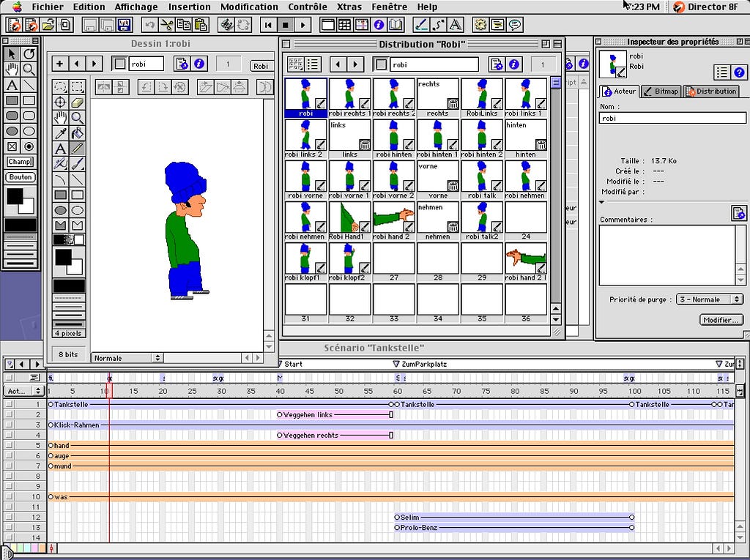Click the Perspective transform icon
Image resolution: width=750 pixels, height=560 pixels.
(240, 87)
